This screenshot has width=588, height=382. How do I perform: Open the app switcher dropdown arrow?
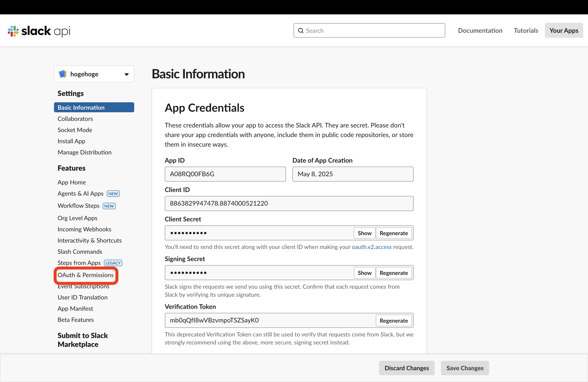pyautogui.click(x=126, y=74)
